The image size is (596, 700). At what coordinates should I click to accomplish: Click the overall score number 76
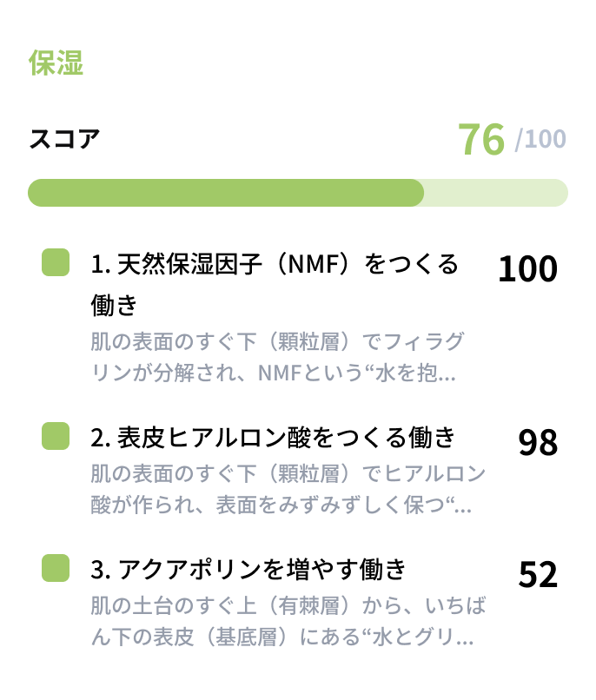481,139
